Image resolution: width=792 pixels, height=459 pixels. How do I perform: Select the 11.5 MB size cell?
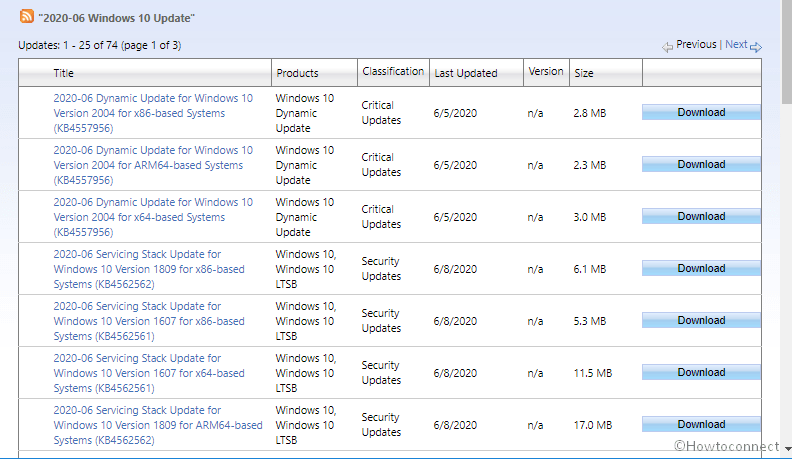pos(592,373)
